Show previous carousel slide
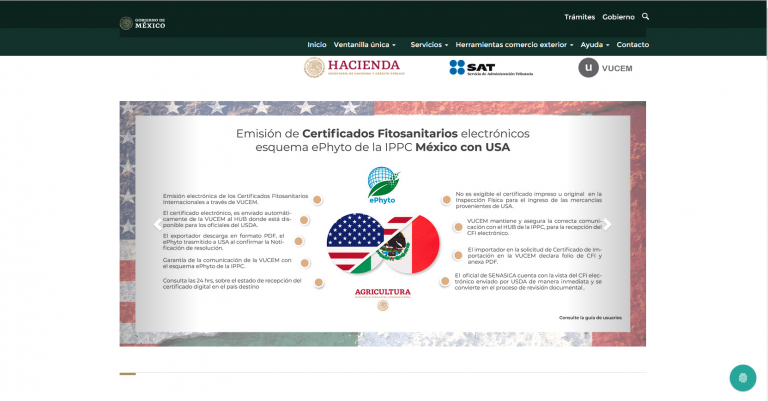768x401 pixels. 157,224
